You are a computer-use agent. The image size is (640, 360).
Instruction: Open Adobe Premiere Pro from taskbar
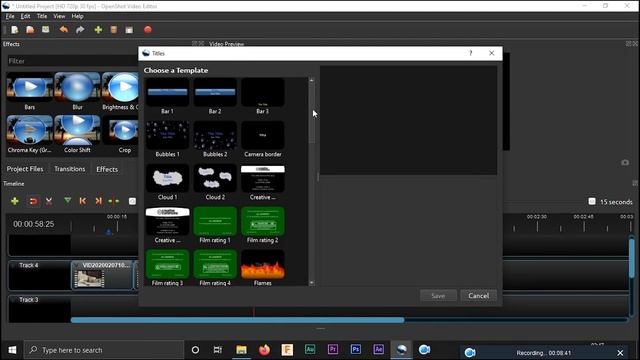(x=333, y=350)
